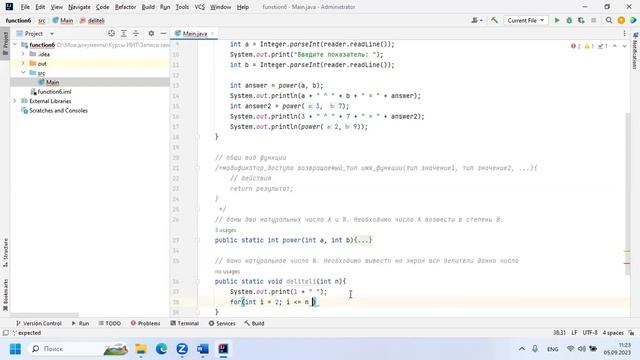Collapse the function6 project root
The image size is (640, 360).
click(x=15, y=44)
